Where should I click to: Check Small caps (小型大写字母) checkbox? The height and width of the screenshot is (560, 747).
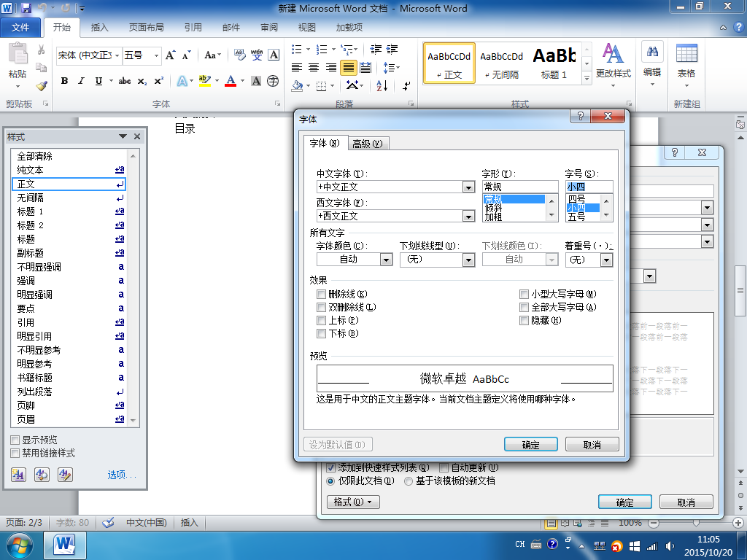pos(524,295)
